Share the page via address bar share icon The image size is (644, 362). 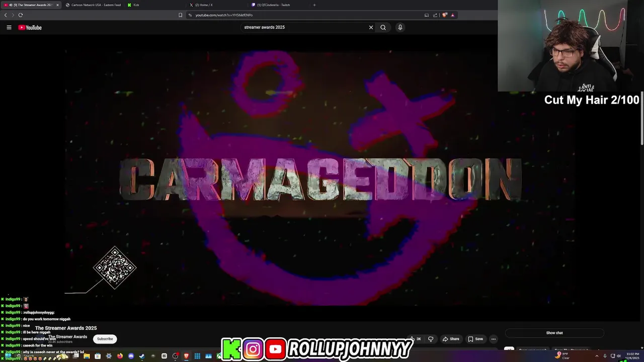[435, 15]
